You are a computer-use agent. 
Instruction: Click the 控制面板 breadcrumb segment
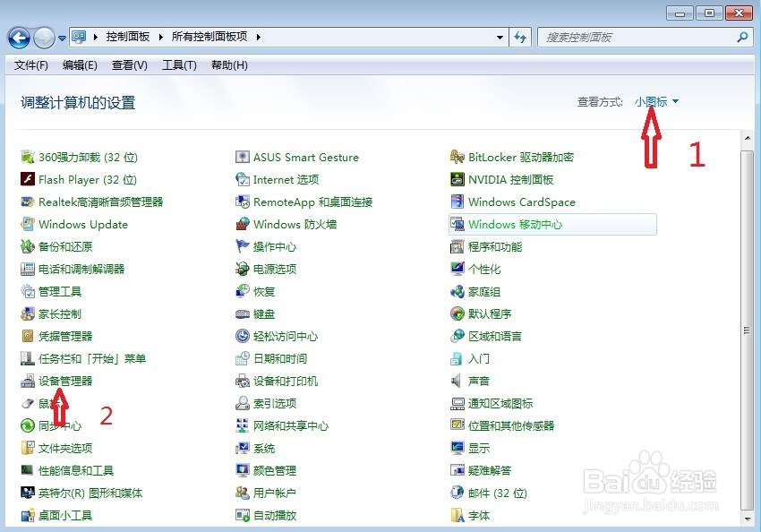[x=128, y=37]
